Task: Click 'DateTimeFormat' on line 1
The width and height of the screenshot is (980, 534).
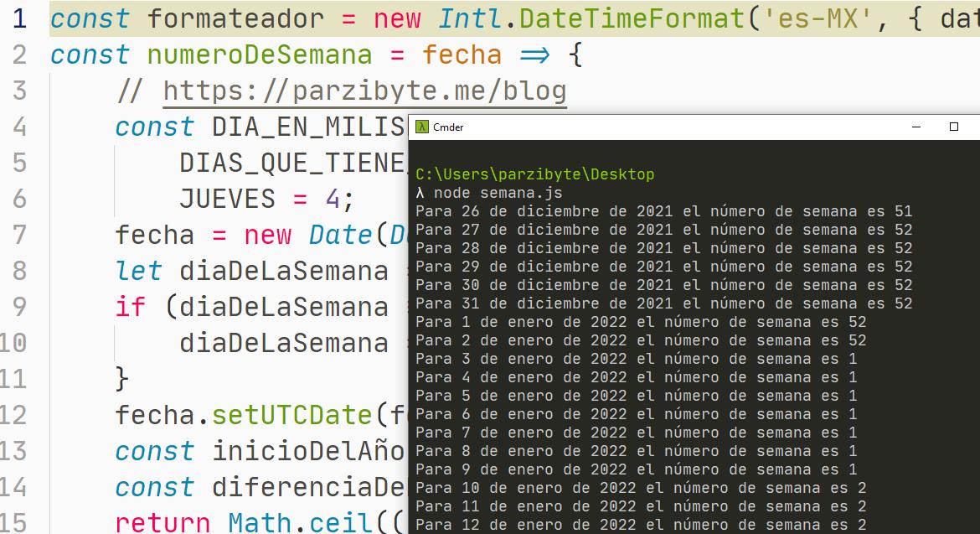Action: click(x=632, y=18)
